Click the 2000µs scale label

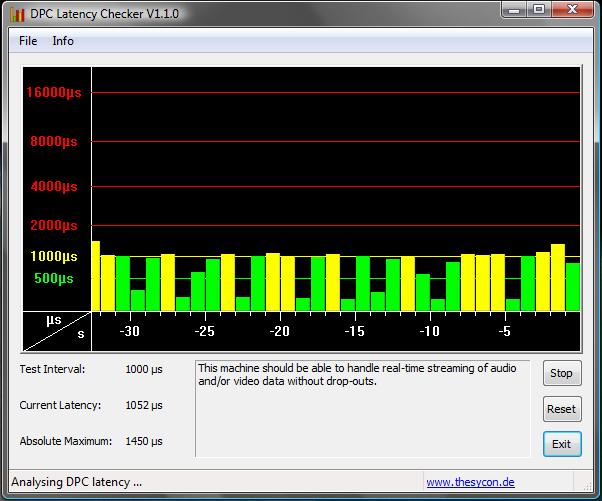click(x=54, y=225)
